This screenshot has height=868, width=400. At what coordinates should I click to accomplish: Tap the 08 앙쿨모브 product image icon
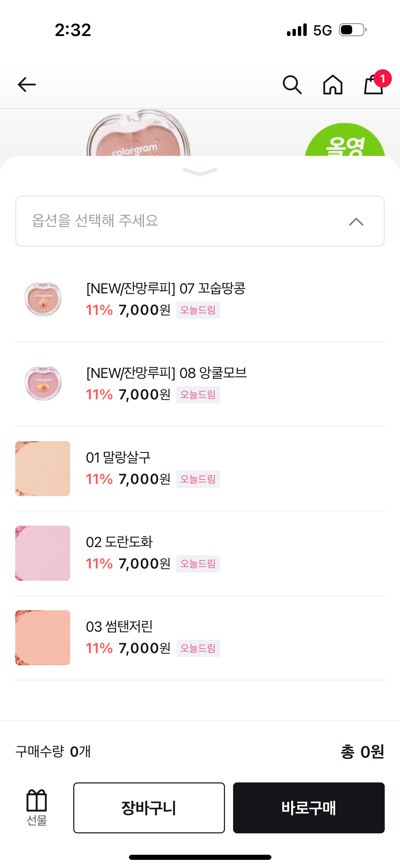[43, 384]
